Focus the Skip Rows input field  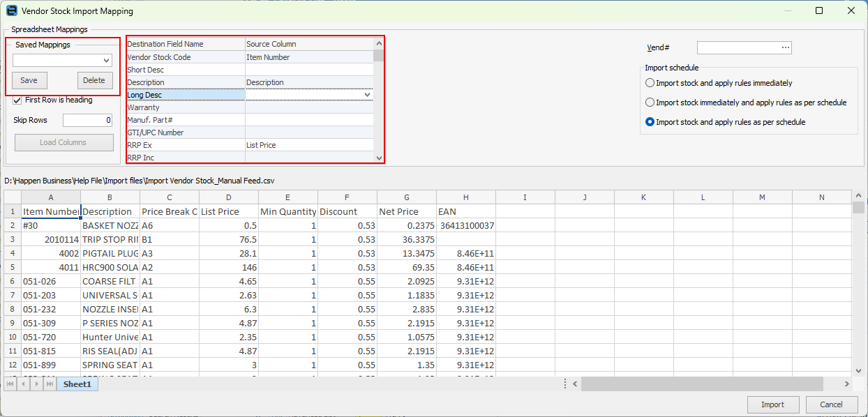[87, 120]
